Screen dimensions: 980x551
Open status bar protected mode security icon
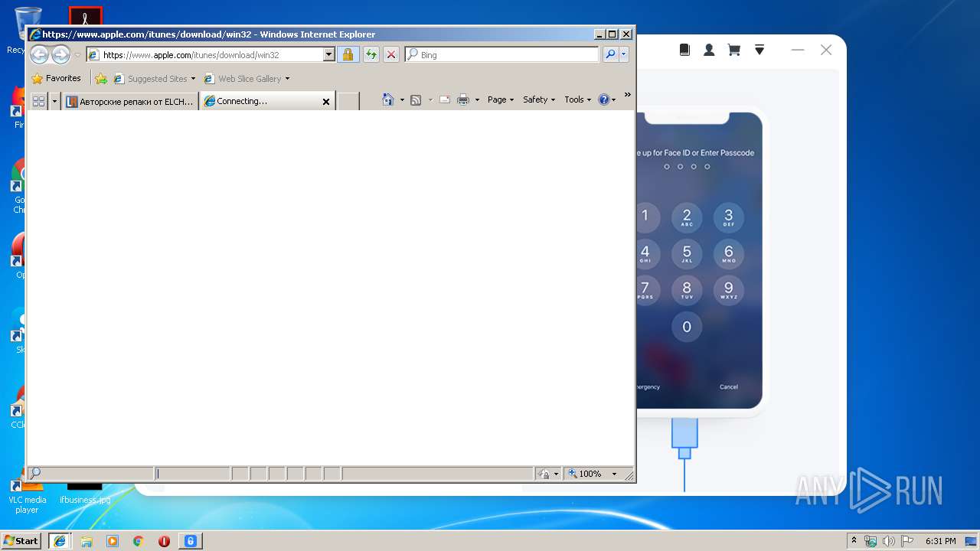point(548,474)
